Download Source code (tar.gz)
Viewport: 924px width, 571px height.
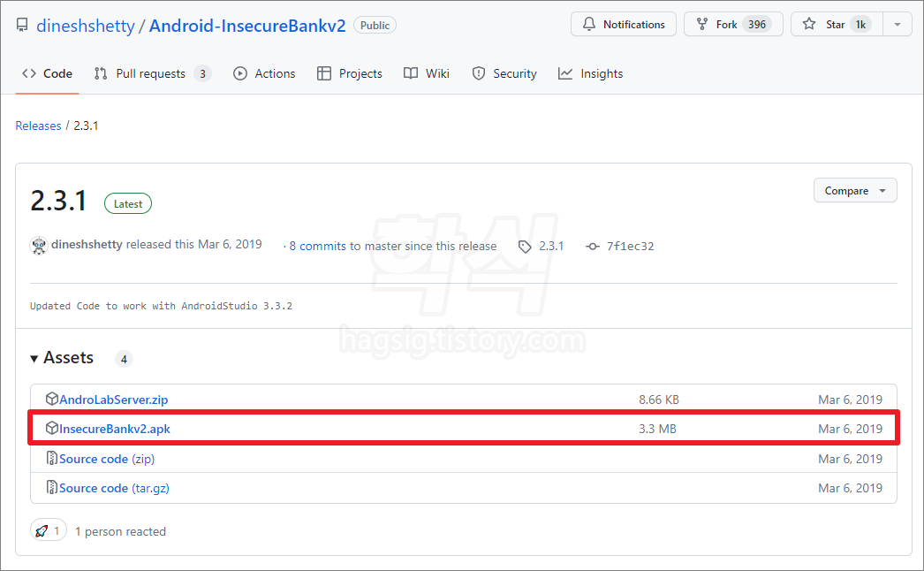tap(114, 489)
